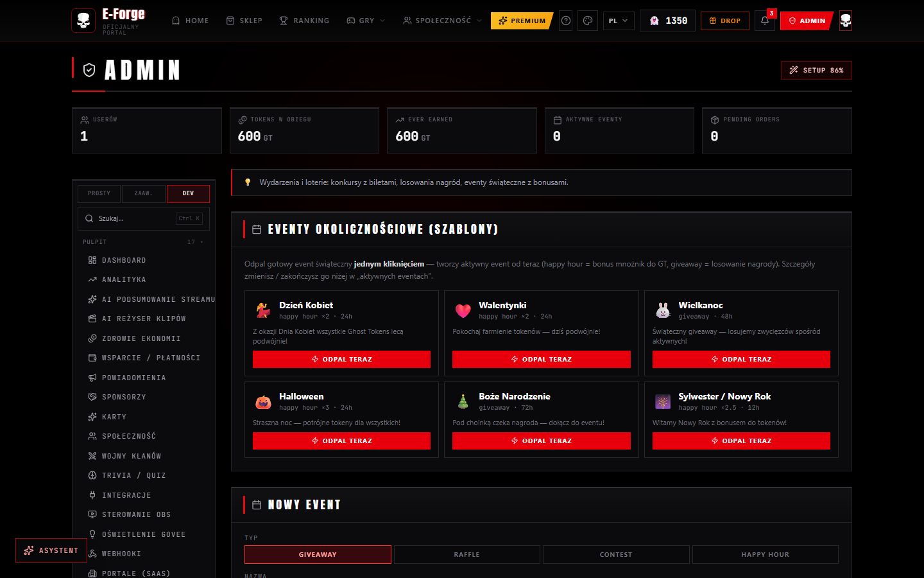Collapse the Pulpit sidebar section

click(x=143, y=242)
